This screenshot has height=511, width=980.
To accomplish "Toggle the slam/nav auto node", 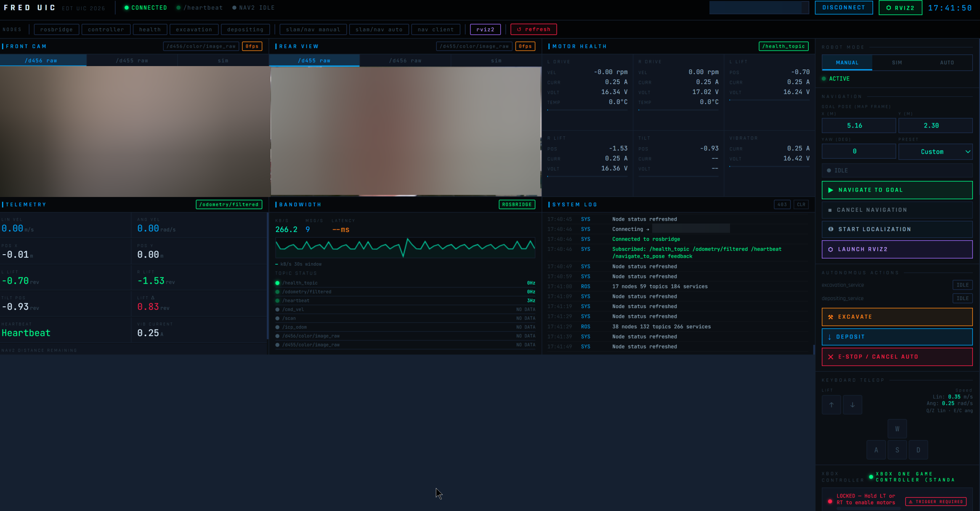I will [x=379, y=29].
